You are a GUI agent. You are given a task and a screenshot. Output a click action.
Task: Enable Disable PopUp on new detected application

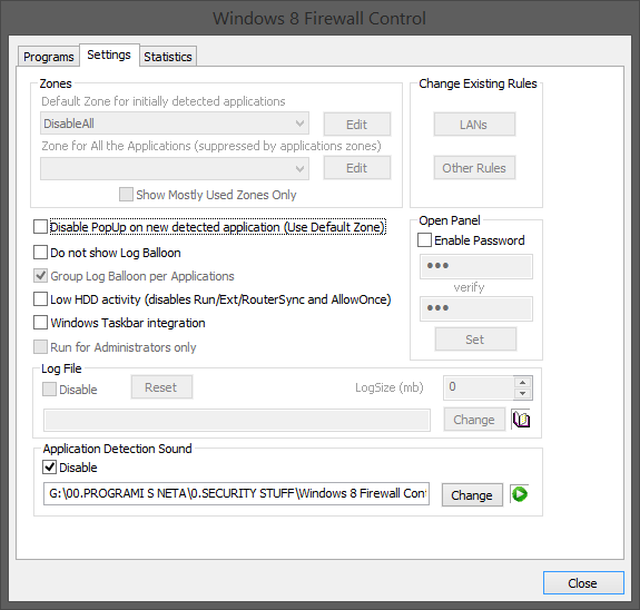point(41,228)
